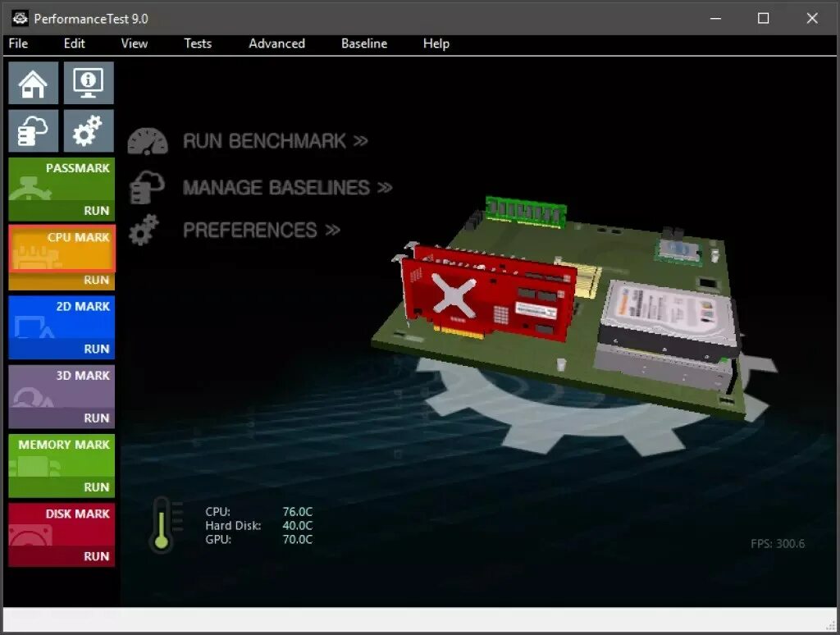Click the CPU chip on the motherboard
The height and width of the screenshot is (635, 840).
point(679,251)
